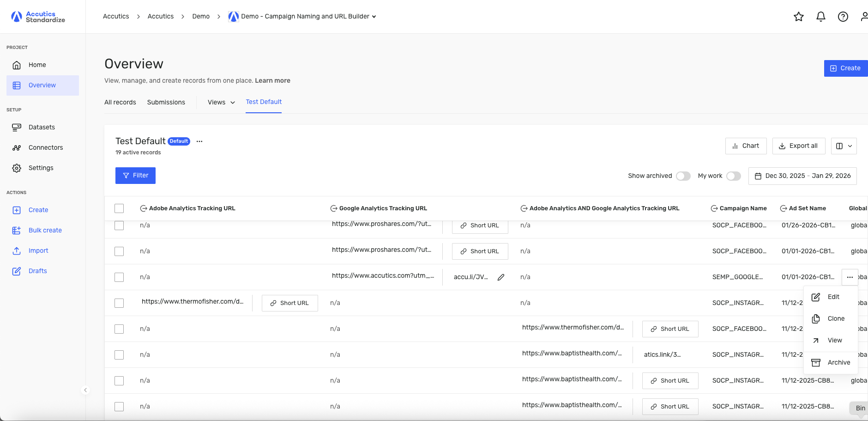Screen dimensions: 868x421
Task: Open the date range picker field
Action: (802, 176)
